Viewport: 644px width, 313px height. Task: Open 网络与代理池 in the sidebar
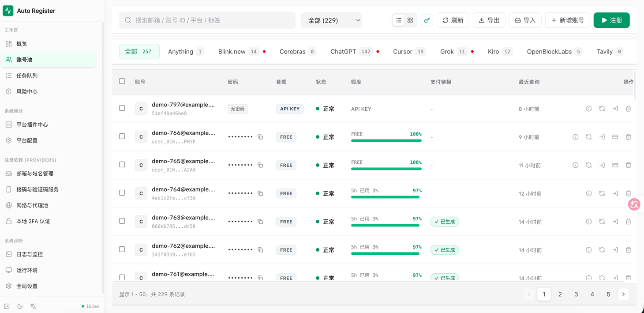click(49, 205)
